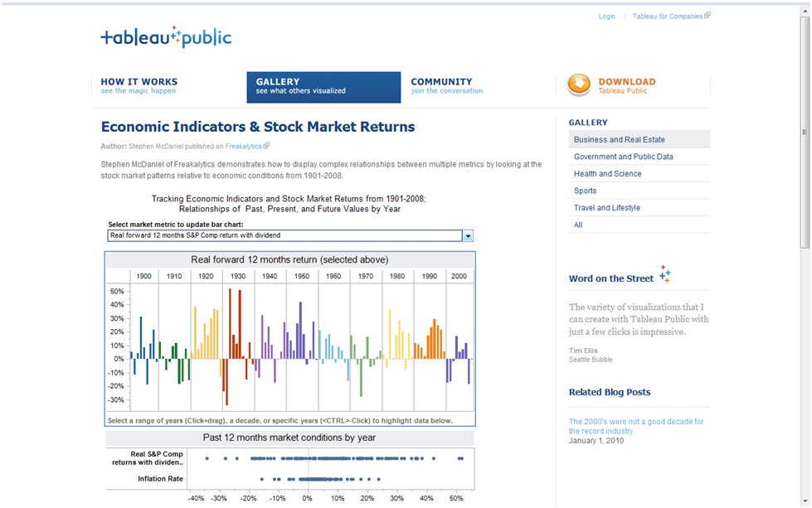Image resolution: width=812 pixels, height=508 pixels.
Task: Click the Login link
Action: (606, 16)
